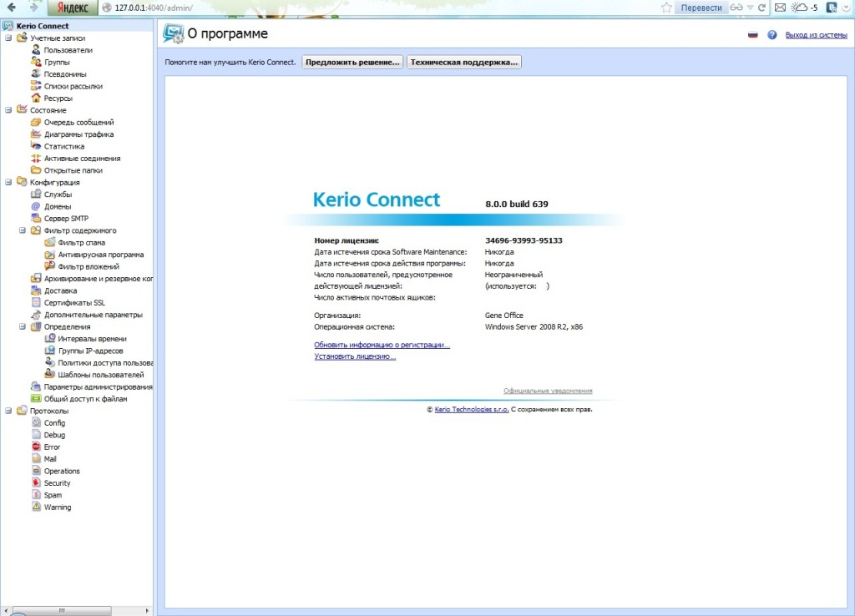Collapse the Конфигурация tree node
Screen dimensions: 855x616
pyautogui.click(x=8, y=182)
